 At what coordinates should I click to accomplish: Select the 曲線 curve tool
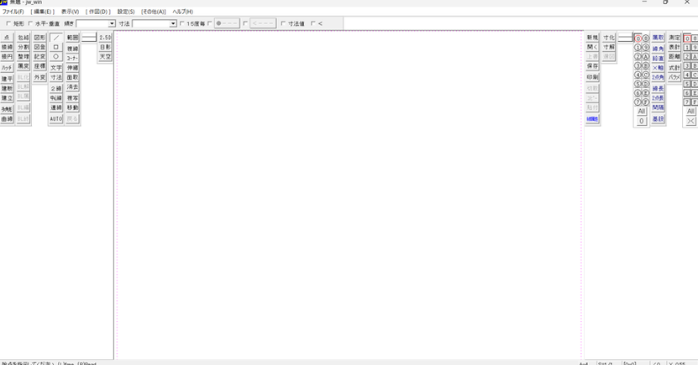7,119
